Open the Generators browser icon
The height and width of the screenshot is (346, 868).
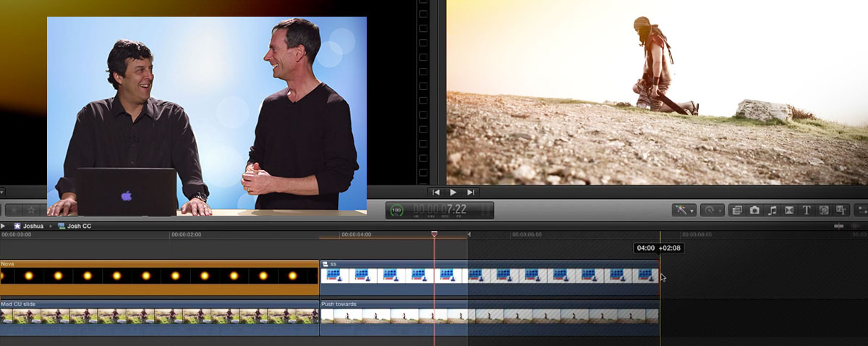point(824,210)
